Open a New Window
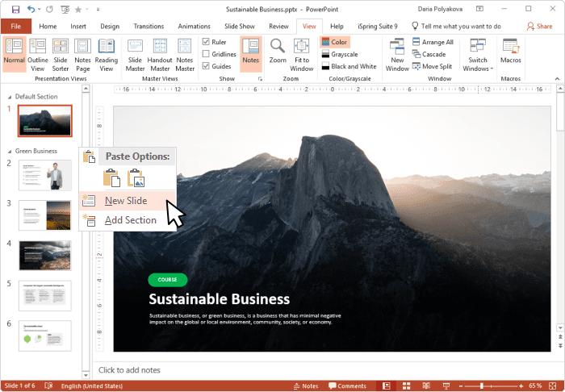Screen dimensions: 565x392 click(397, 55)
